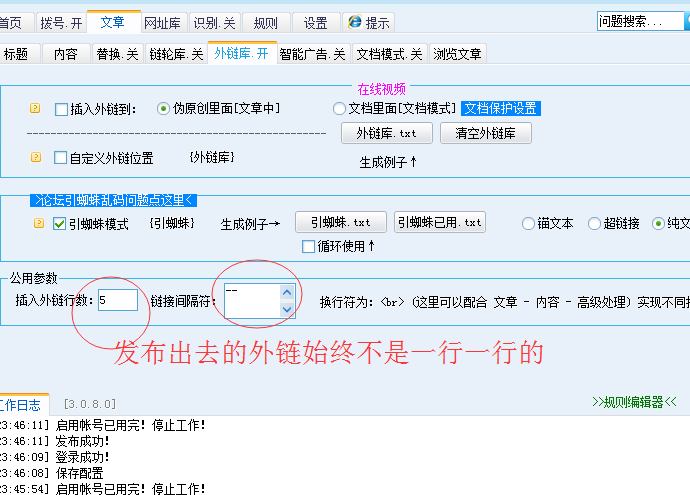Image resolution: width=690 pixels, height=495 pixels.
Task: Select the 伪原创里面[文章中] radio option
Action: (163, 109)
